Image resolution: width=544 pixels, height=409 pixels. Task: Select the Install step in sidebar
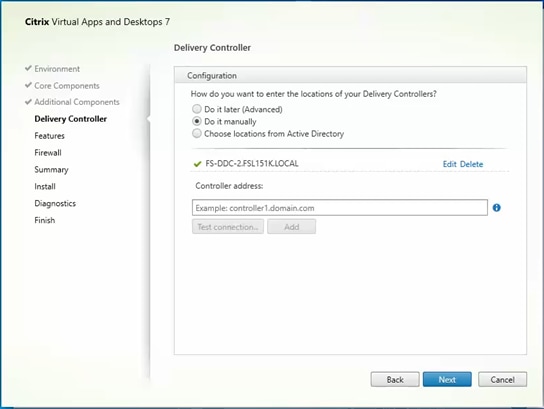(45, 187)
